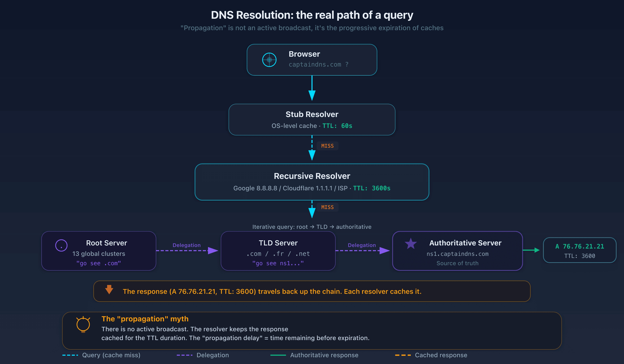Click the browser globe target icon
This screenshot has width=624, height=364.
269,60
